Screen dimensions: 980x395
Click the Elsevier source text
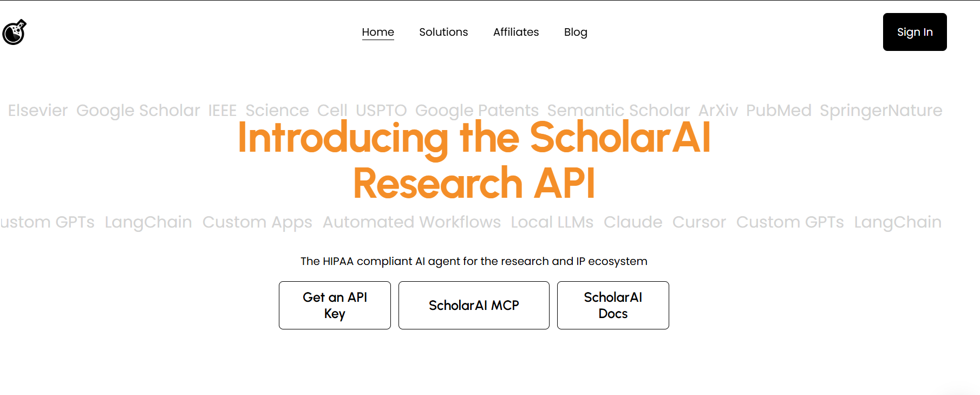(x=37, y=110)
